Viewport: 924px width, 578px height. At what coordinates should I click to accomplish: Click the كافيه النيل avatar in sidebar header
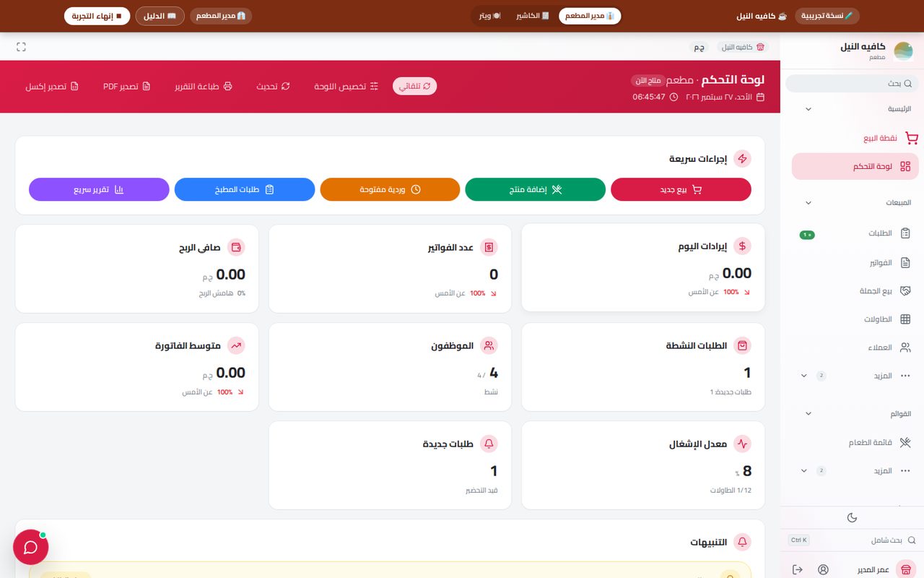[904, 51]
